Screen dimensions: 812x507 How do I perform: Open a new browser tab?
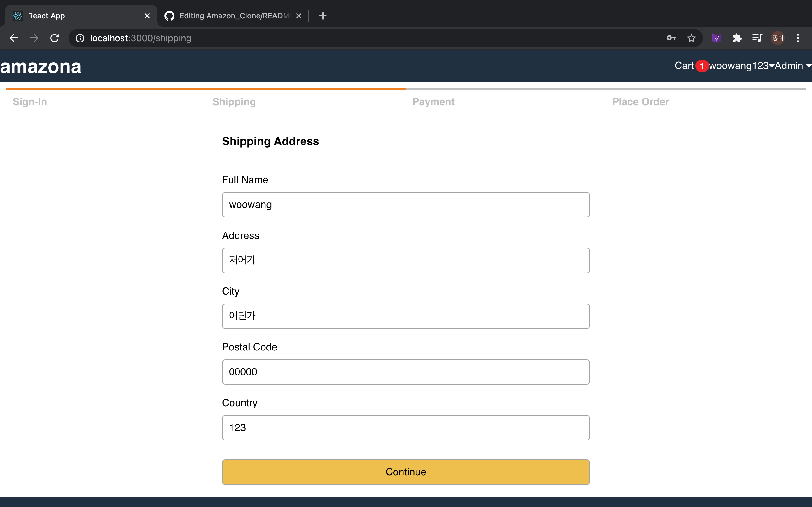click(x=323, y=16)
